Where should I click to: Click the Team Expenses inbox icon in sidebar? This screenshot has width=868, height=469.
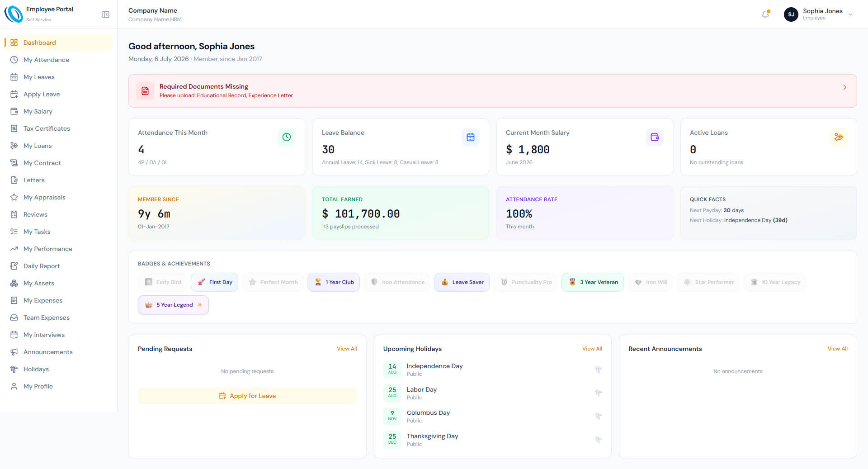(14, 317)
